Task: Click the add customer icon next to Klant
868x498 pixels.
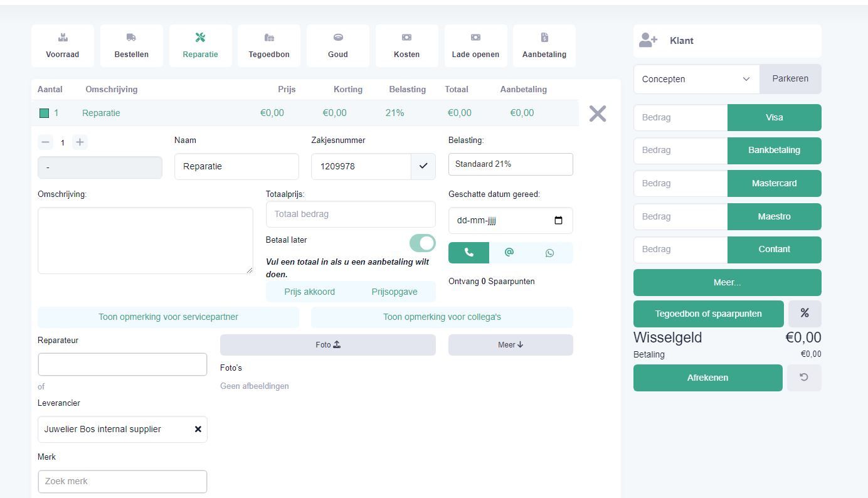Action: coord(648,40)
